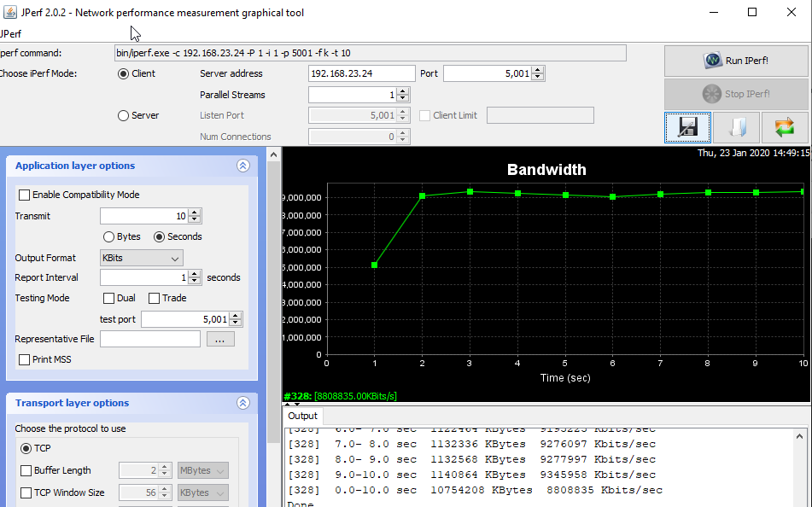The height and width of the screenshot is (507, 812).
Task: Click the Stop IPerf! button
Action: tap(736, 94)
